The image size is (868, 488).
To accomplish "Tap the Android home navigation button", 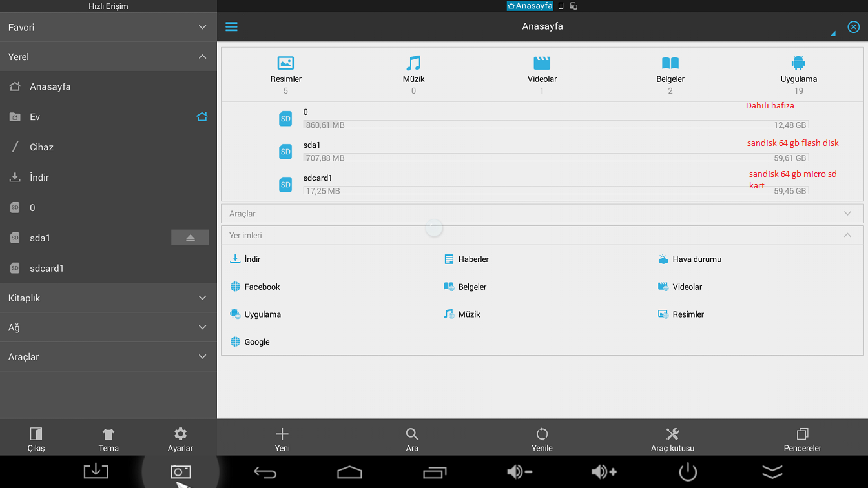I will coord(349,473).
